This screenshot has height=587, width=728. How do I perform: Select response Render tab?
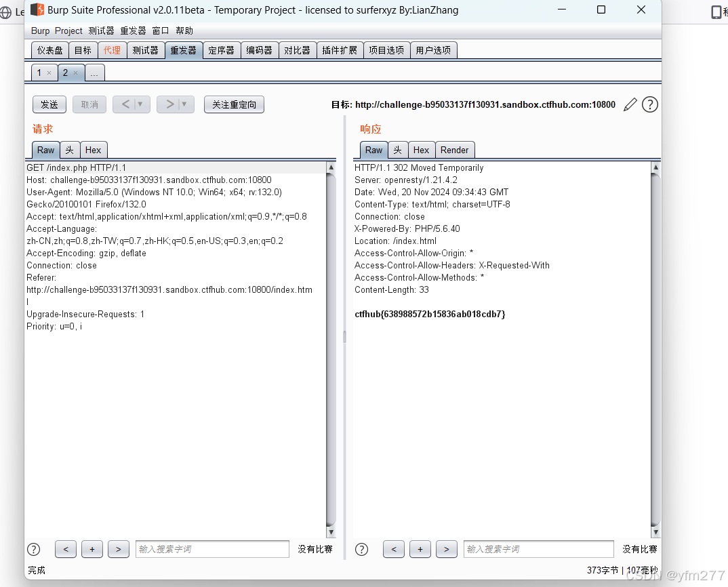pos(455,150)
